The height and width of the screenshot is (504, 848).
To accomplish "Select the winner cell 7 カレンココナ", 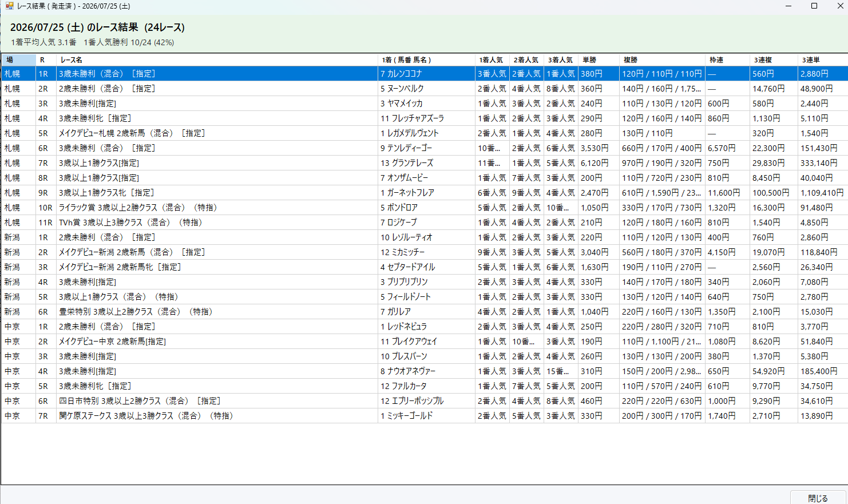I will (x=426, y=74).
